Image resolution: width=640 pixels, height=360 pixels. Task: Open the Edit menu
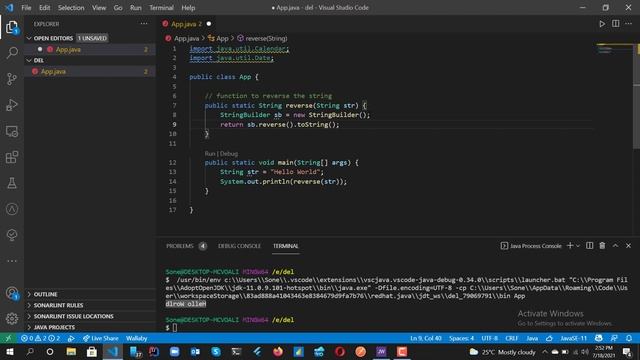[44, 7]
